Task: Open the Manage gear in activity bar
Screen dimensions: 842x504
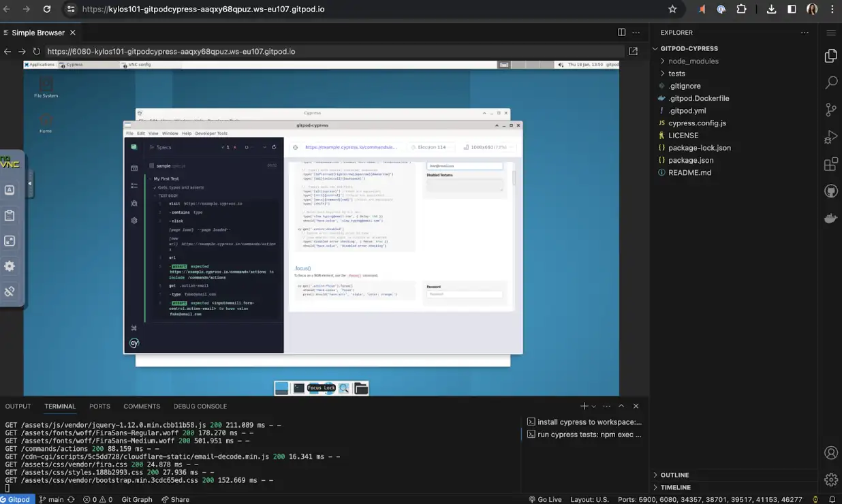Action: 830,479
